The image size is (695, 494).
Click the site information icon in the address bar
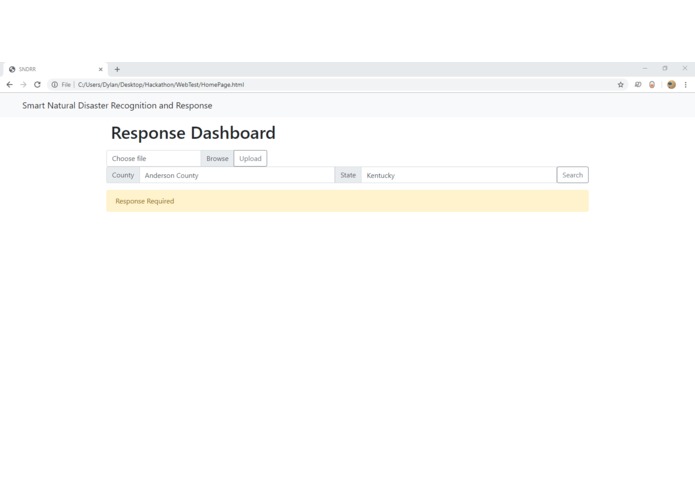point(55,85)
